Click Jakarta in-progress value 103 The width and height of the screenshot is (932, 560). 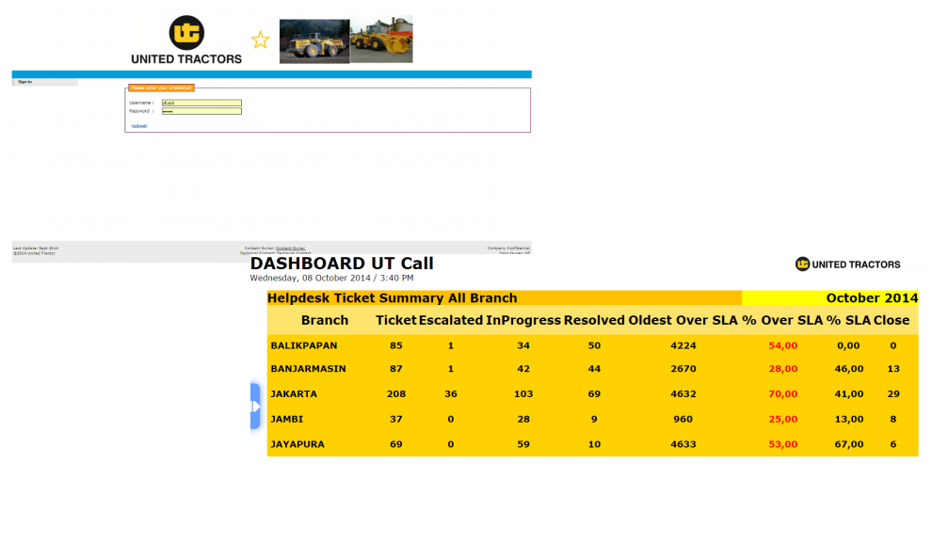click(523, 393)
